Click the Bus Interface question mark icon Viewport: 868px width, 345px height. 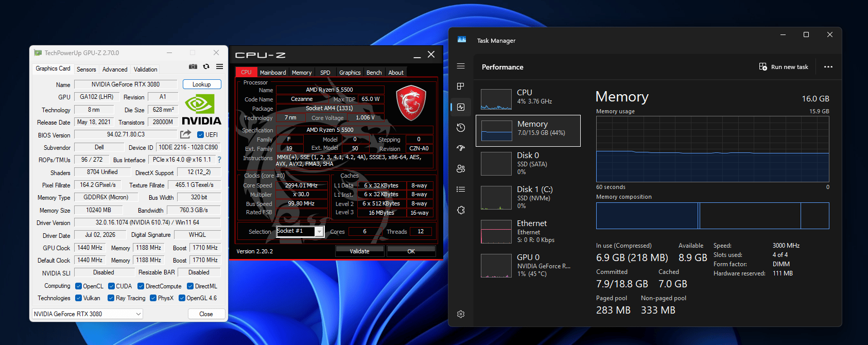219,160
